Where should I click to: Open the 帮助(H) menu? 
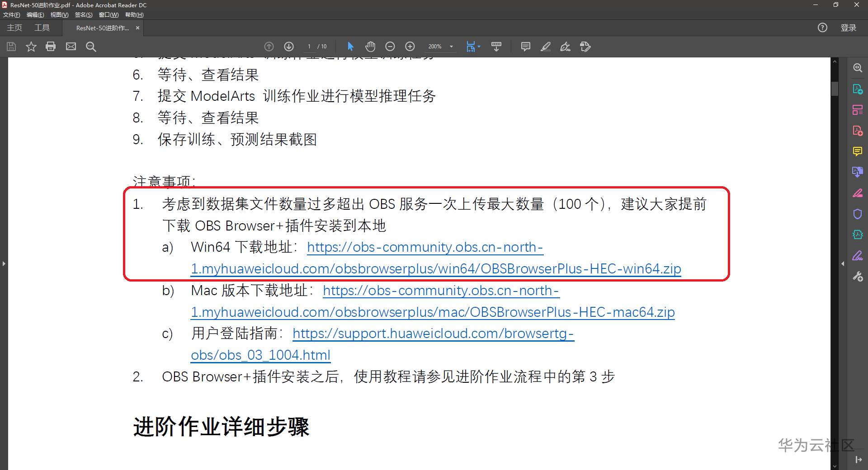click(x=134, y=15)
